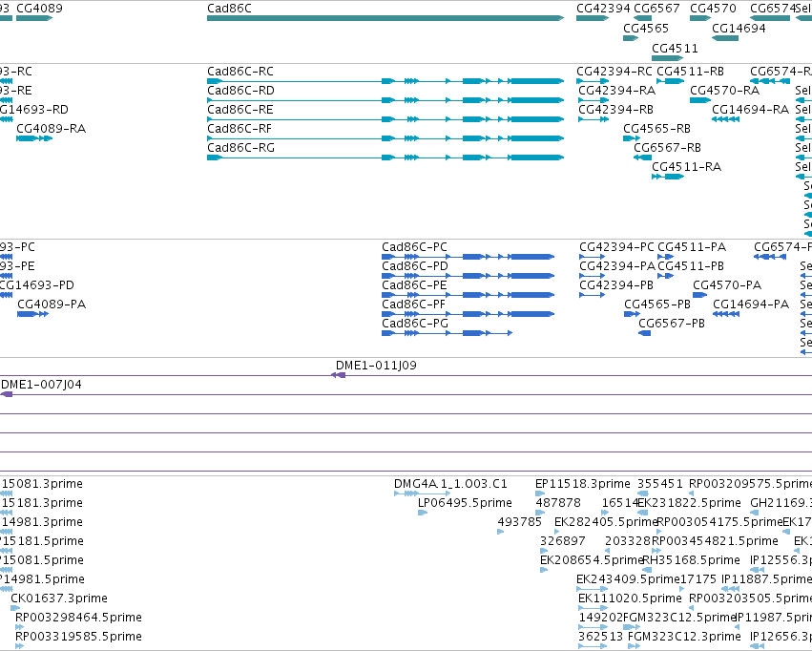
Task: Select the Cad86C-PC protein label
Action: (x=414, y=247)
